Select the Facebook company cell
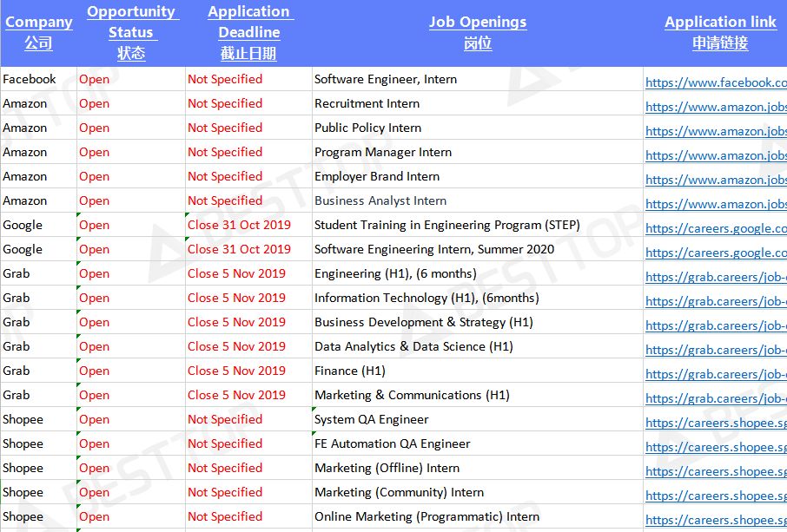The height and width of the screenshot is (532, 787). click(x=38, y=79)
